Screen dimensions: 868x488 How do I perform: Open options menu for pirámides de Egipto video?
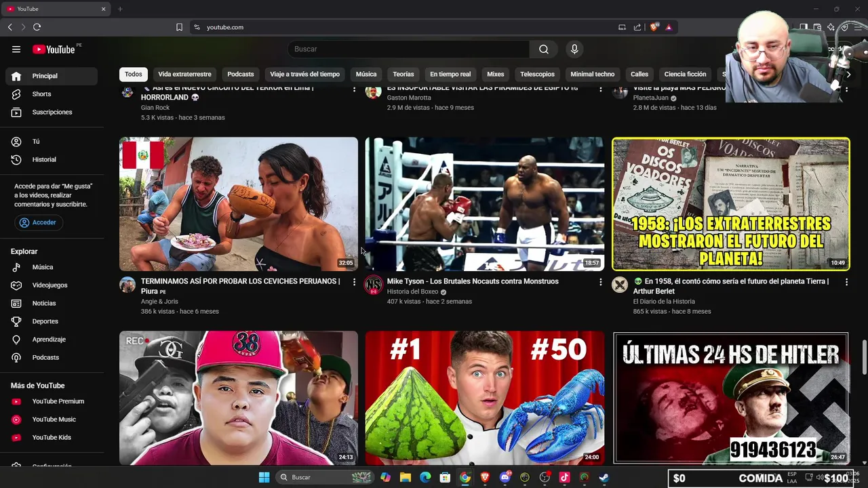[x=600, y=89]
